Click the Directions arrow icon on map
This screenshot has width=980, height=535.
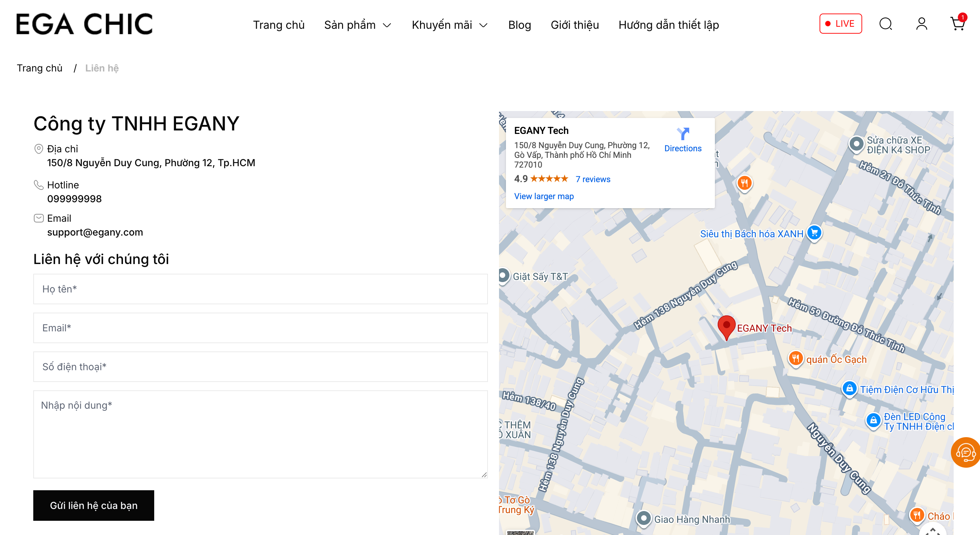[683, 134]
